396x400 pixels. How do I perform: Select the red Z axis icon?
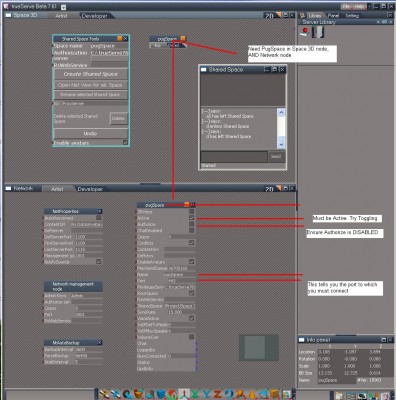[218, 395]
